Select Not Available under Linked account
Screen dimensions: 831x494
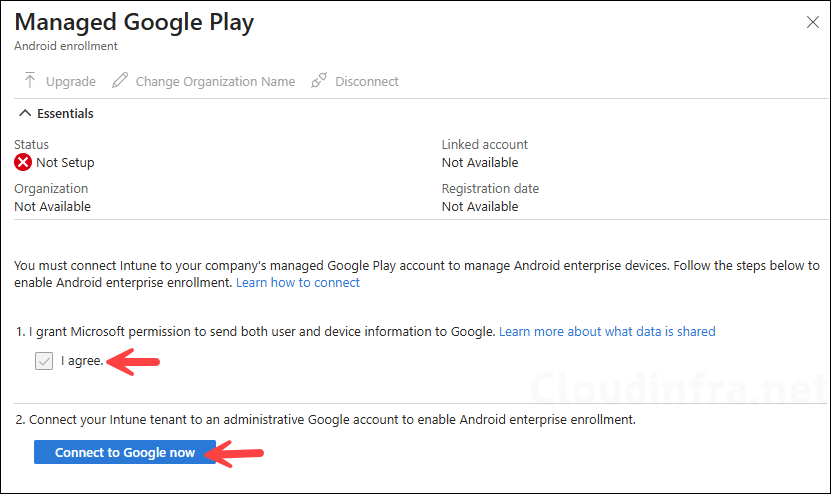[x=480, y=163]
